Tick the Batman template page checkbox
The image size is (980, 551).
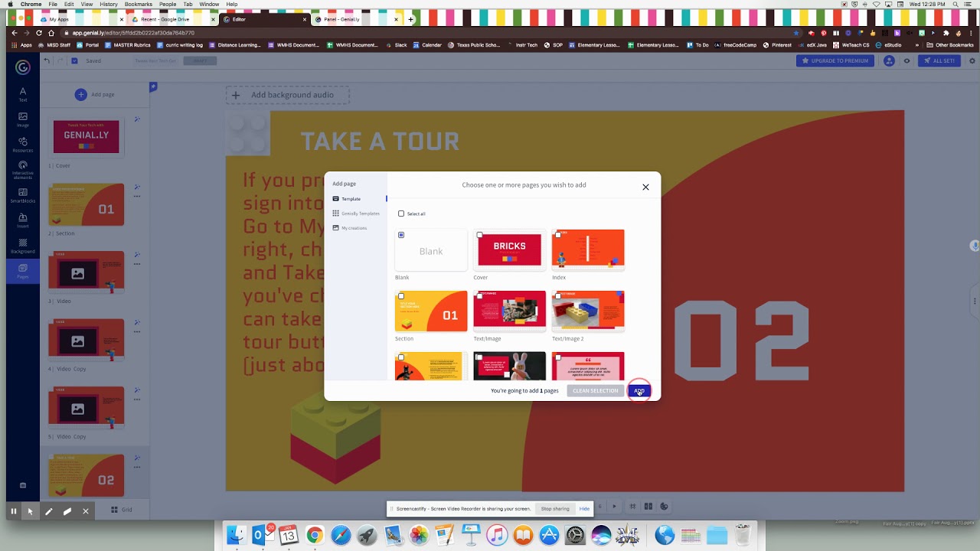[401, 357]
